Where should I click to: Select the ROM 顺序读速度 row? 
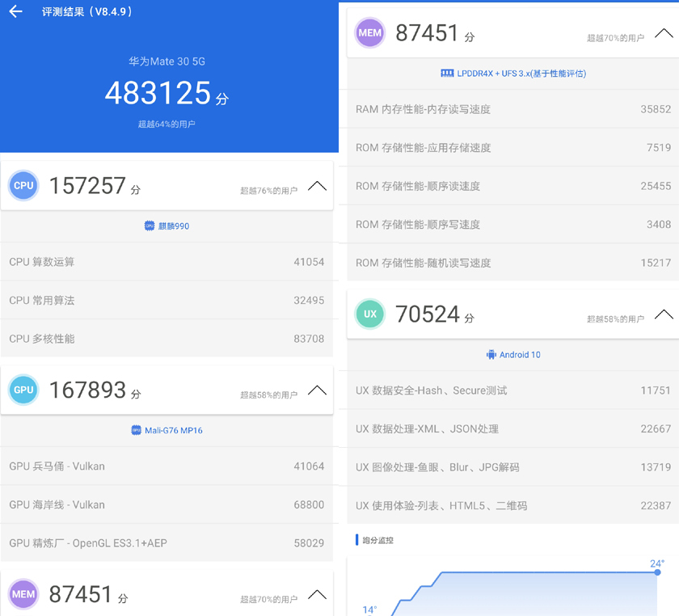pyautogui.click(x=513, y=186)
